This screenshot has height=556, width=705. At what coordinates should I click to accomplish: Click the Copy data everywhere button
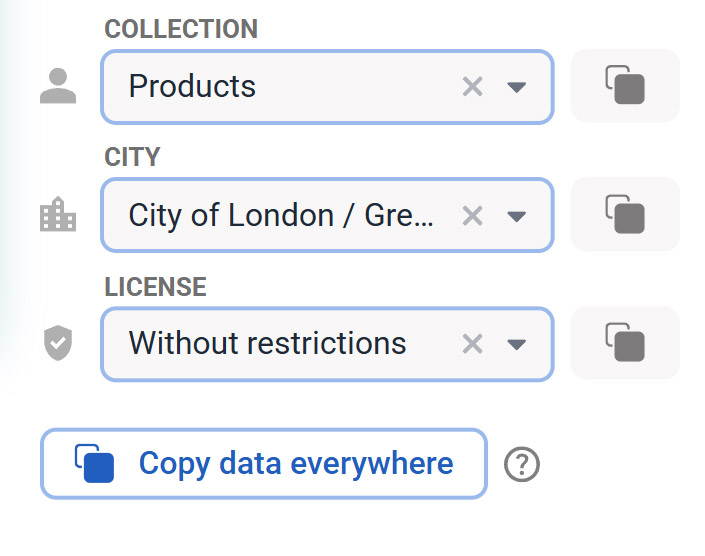pyautogui.click(x=264, y=463)
